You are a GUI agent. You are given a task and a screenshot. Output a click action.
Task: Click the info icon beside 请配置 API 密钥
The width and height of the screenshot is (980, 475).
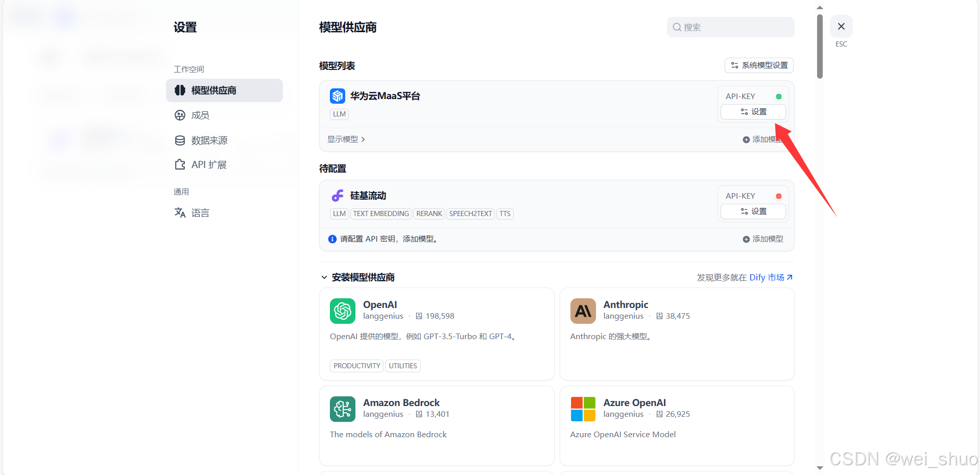click(x=332, y=239)
